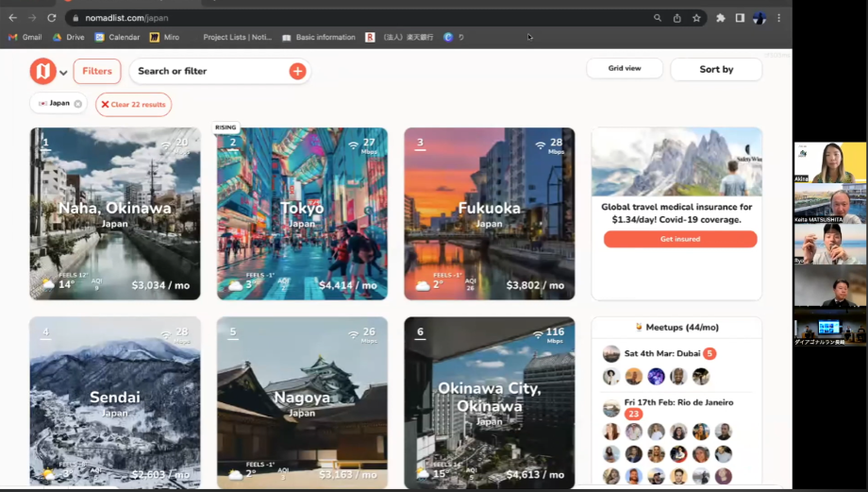Viewport: 868px width, 492px height.
Task: Click the wifi icon on Okinawa City card
Action: click(538, 334)
